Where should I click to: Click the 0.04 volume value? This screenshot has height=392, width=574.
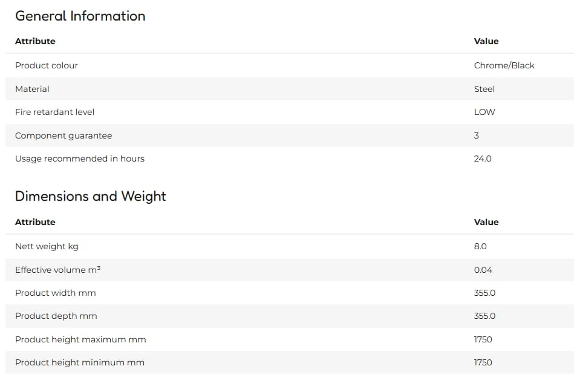click(483, 270)
